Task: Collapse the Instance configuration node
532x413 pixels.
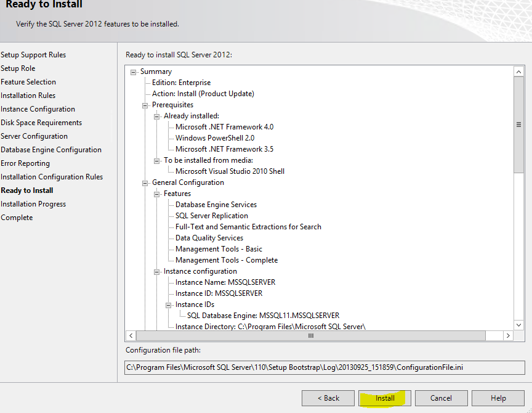Action: pos(157,272)
